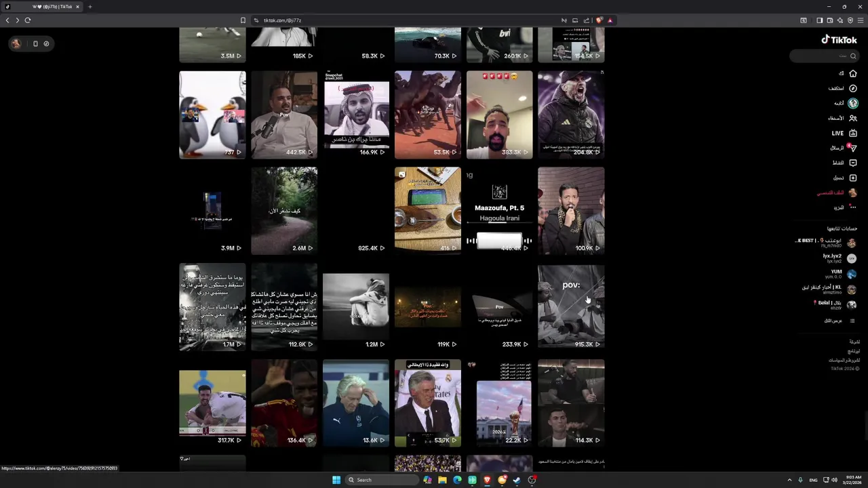Click the bookmark icon beside address bar
The image size is (868, 488).
(x=243, y=20)
